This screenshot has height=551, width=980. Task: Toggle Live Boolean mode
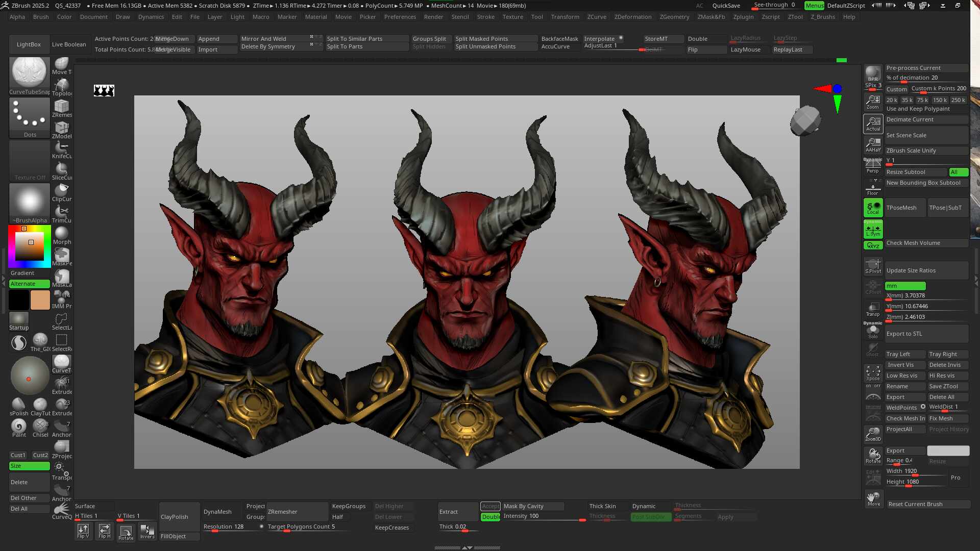(69, 44)
